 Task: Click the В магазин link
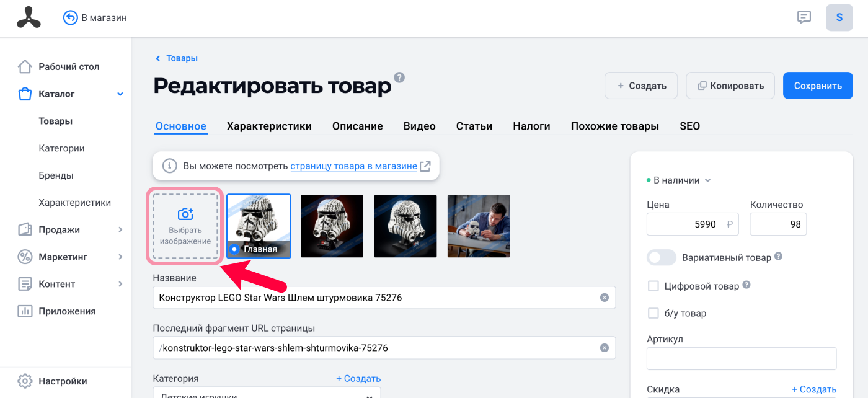(x=104, y=18)
